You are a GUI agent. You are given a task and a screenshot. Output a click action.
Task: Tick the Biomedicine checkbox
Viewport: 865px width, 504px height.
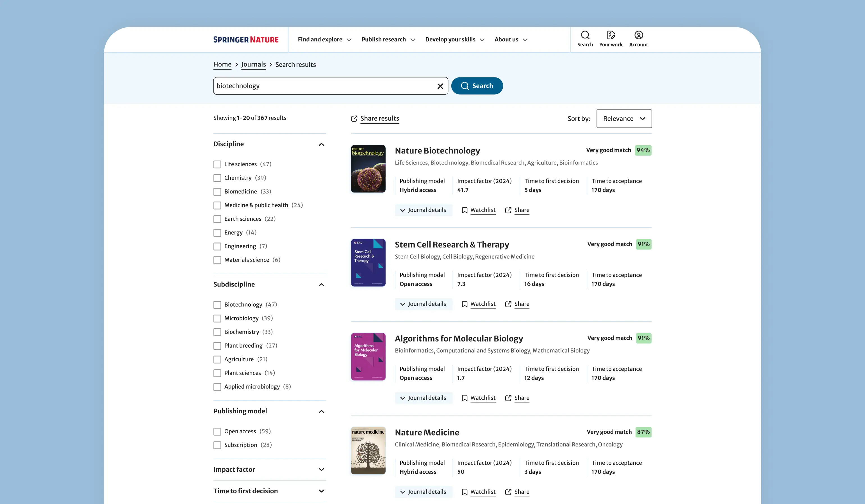click(x=217, y=192)
